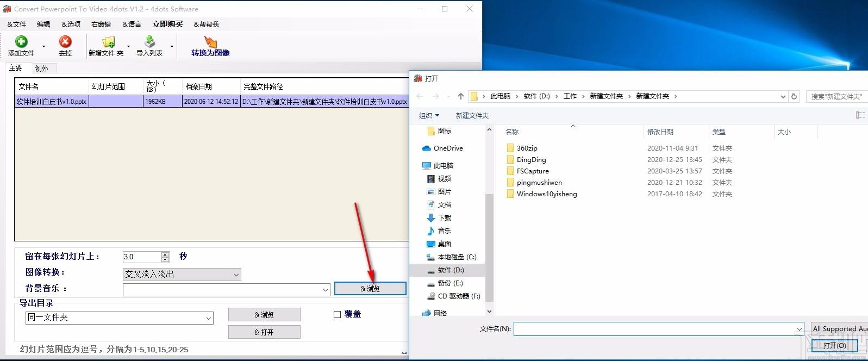Click 新建文件夹 button in dialog toolbar

(x=472, y=115)
